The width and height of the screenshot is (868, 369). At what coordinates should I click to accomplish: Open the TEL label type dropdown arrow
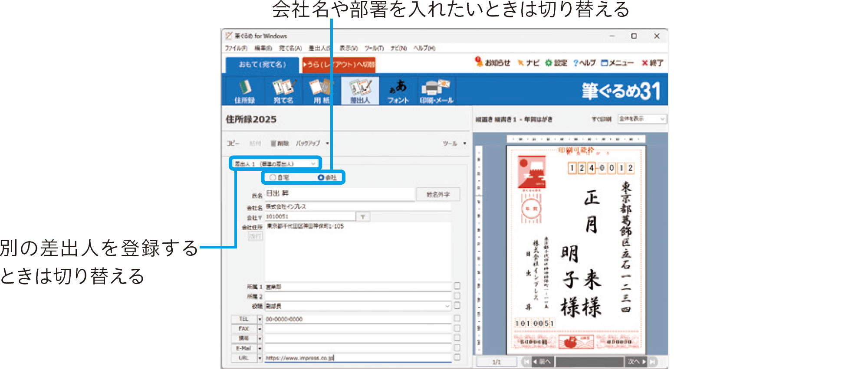(260, 319)
